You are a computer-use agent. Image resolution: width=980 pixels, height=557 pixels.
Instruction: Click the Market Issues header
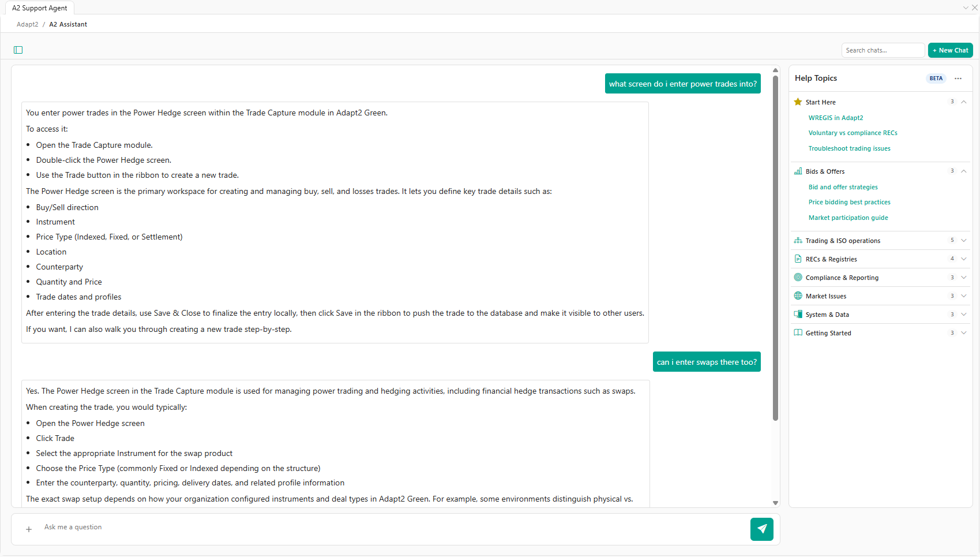pyautogui.click(x=881, y=296)
